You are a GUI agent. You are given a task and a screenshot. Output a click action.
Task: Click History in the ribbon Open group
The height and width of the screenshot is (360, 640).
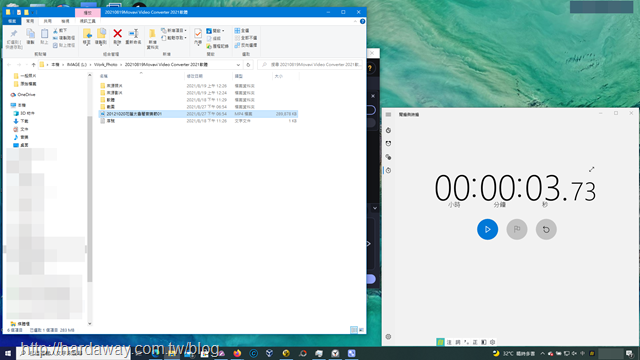[x=217, y=46]
